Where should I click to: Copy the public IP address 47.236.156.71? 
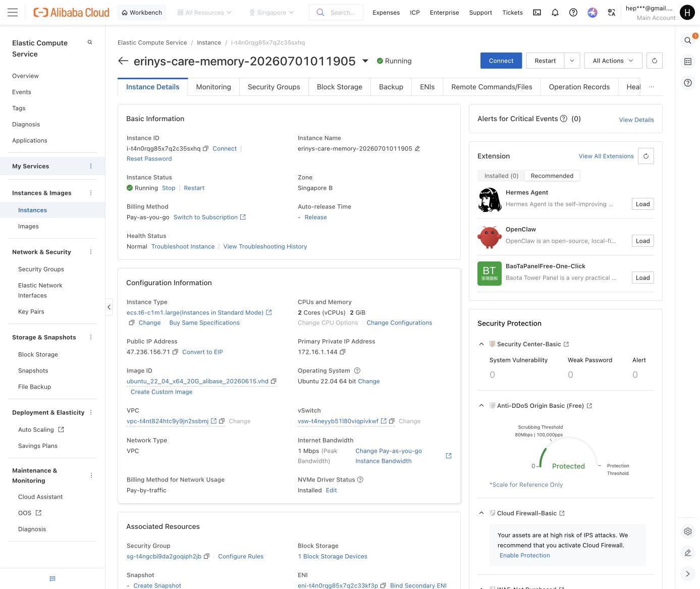coord(175,352)
